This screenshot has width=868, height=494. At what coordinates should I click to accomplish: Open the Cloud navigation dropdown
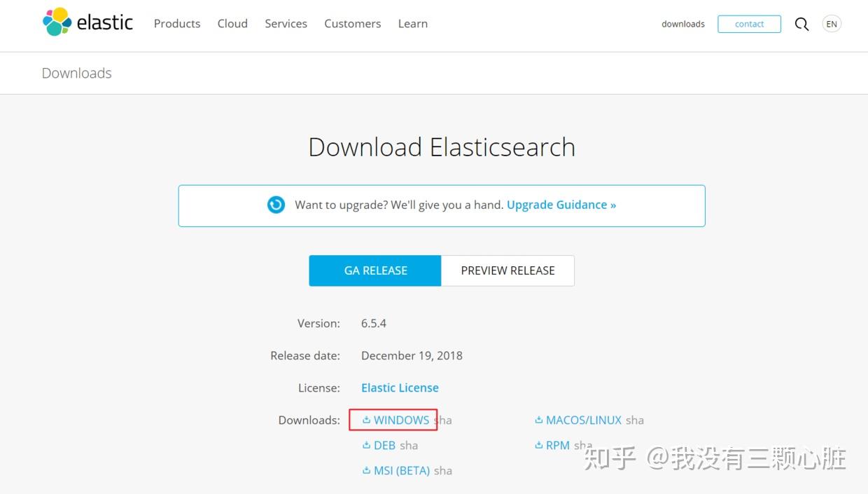pos(232,23)
